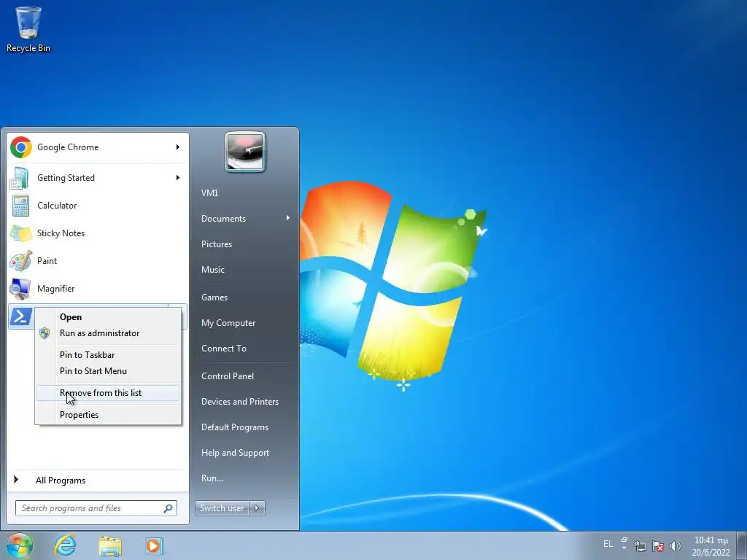Click the network tray icon

coord(640,546)
